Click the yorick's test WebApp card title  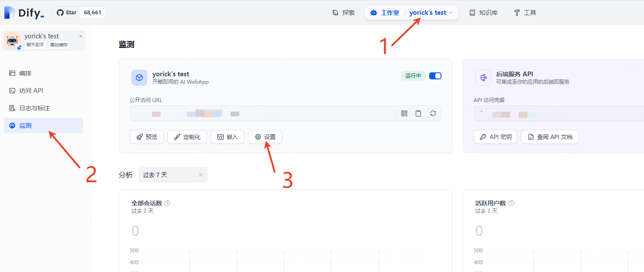[171, 74]
